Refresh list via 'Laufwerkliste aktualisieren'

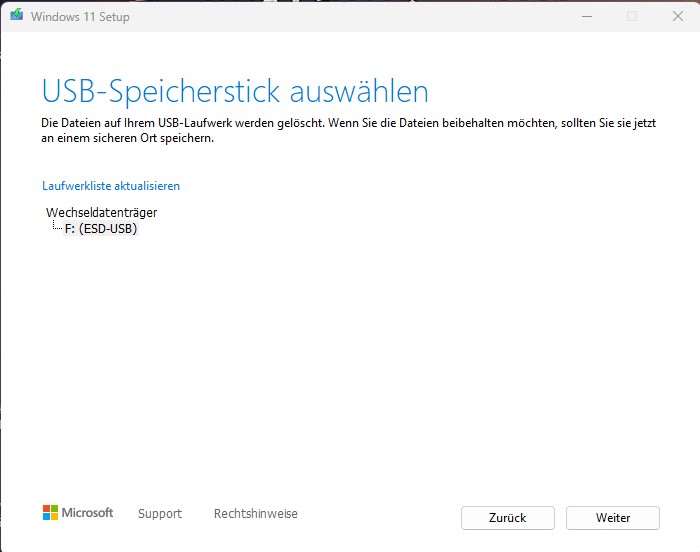[111, 186]
